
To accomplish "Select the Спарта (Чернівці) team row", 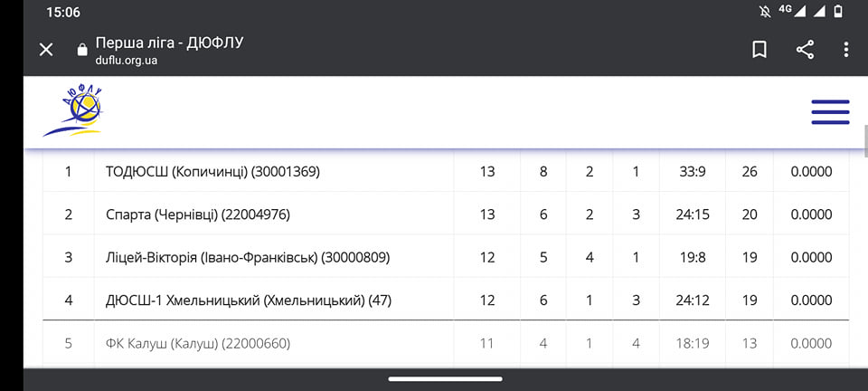I will (x=446, y=214).
